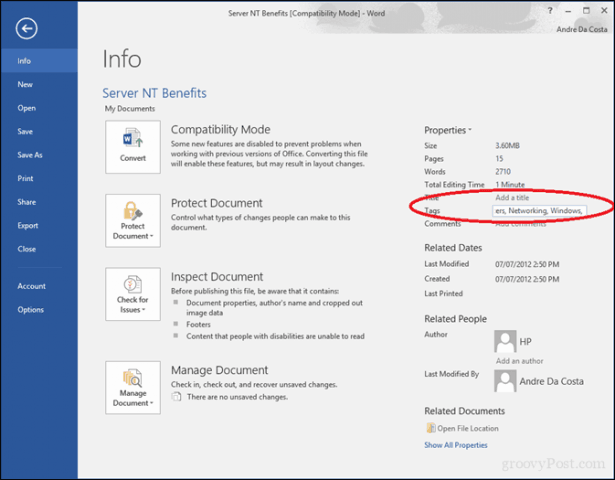Choose Save in the sidebar menu

click(x=39, y=131)
